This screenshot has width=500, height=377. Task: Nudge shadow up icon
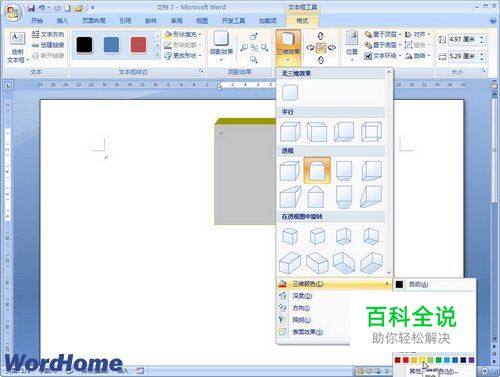[254, 36]
